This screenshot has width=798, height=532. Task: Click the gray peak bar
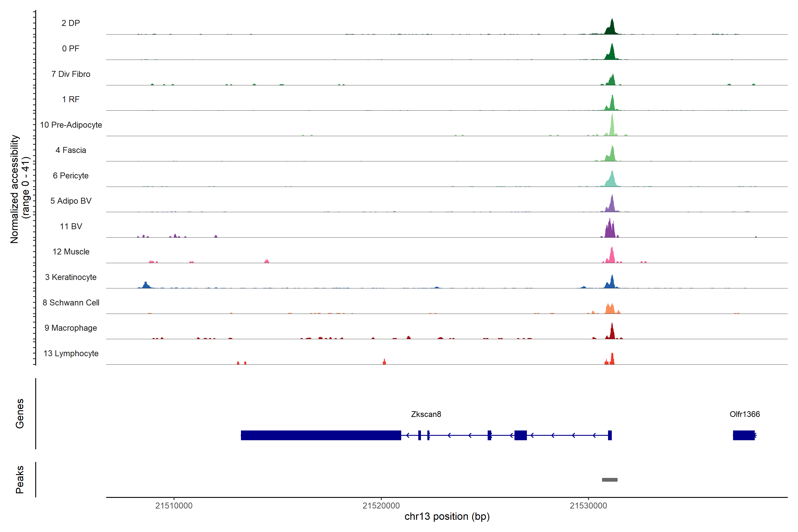click(609, 479)
